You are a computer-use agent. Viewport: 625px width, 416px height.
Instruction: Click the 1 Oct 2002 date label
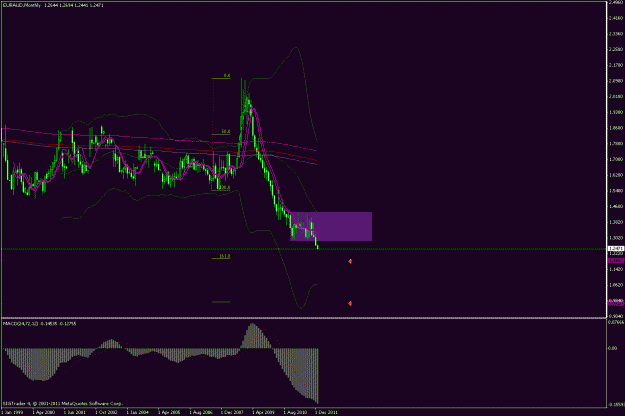tap(106, 412)
